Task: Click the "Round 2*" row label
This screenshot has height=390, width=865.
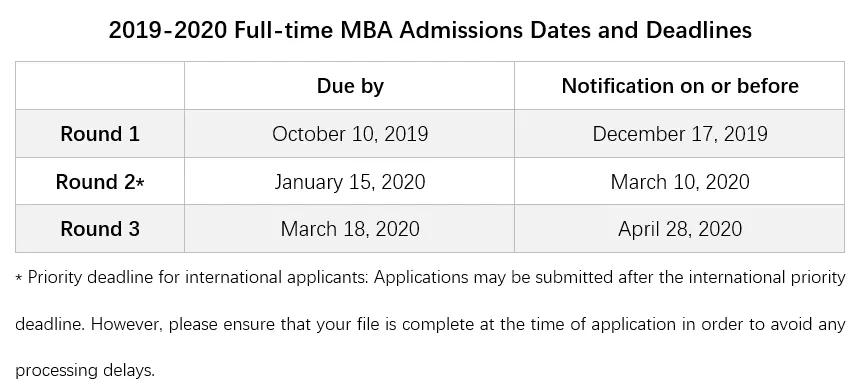Action: pyautogui.click(x=100, y=181)
